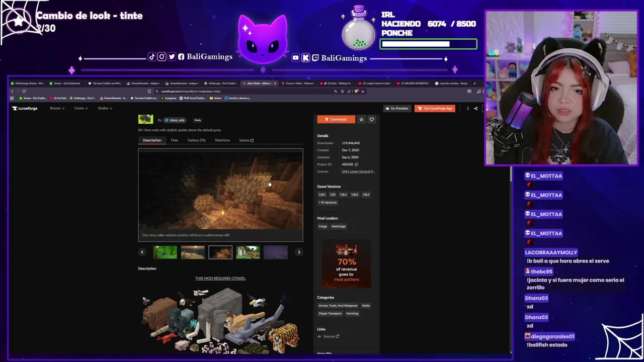Open the Player Transport category tag
This screenshot has height=362, width=644.
(330, 314)
